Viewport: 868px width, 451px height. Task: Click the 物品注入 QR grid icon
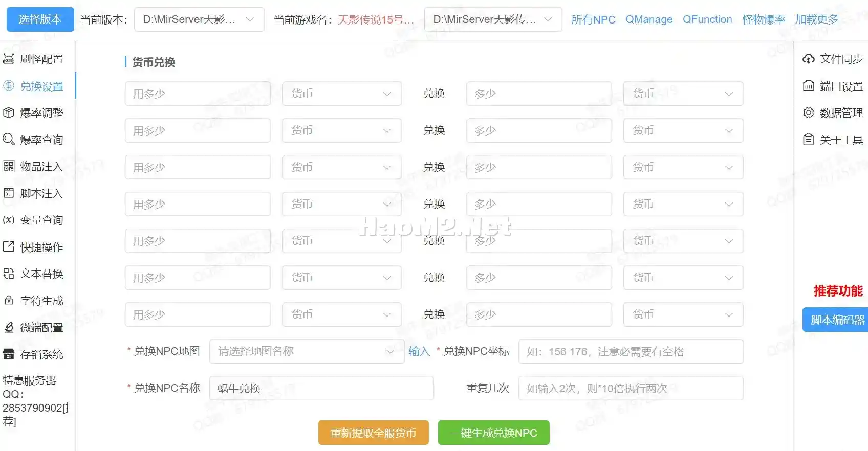tap(9, 166)
